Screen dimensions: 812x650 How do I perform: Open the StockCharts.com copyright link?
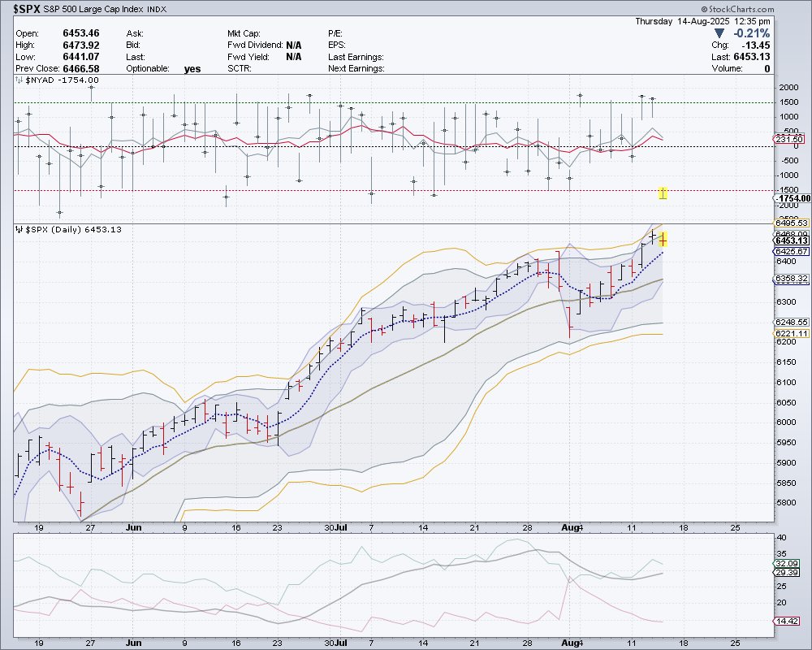(737, 9)
